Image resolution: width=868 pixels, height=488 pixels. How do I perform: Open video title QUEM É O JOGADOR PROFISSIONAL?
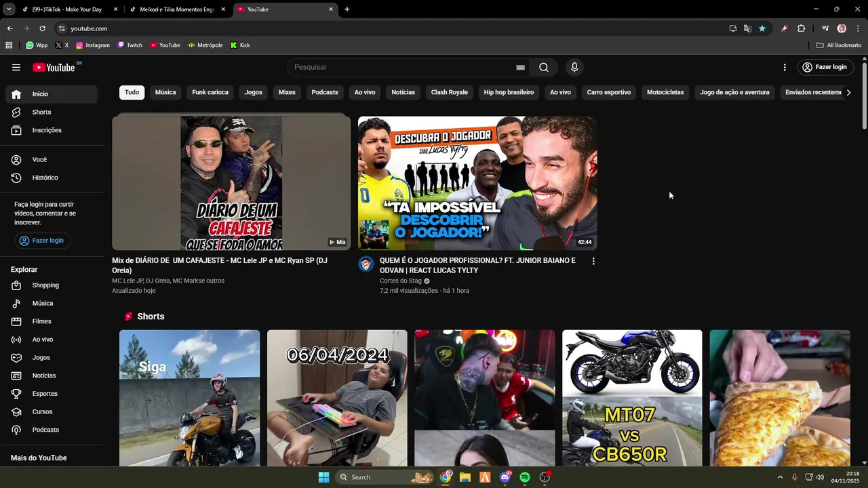point(477,265)
